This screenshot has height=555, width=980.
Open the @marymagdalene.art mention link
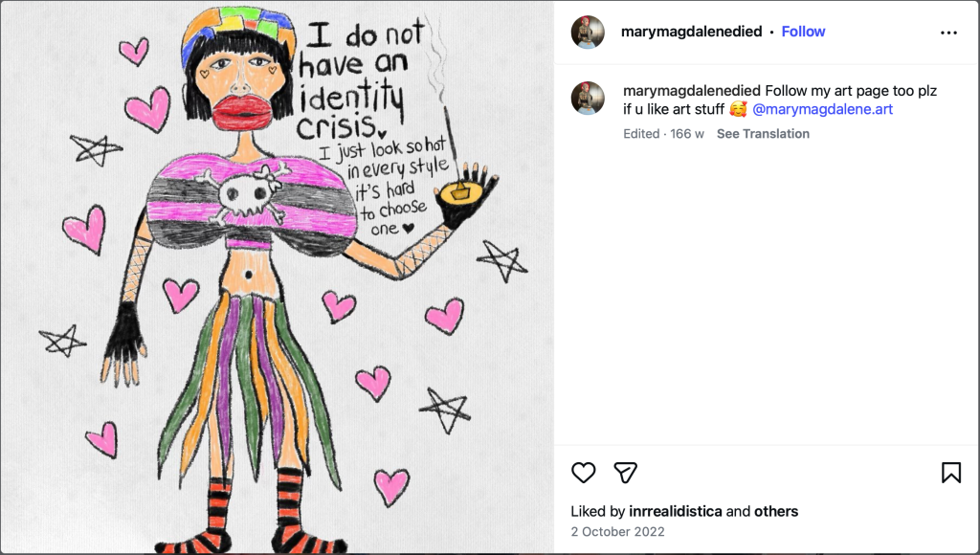822,109
